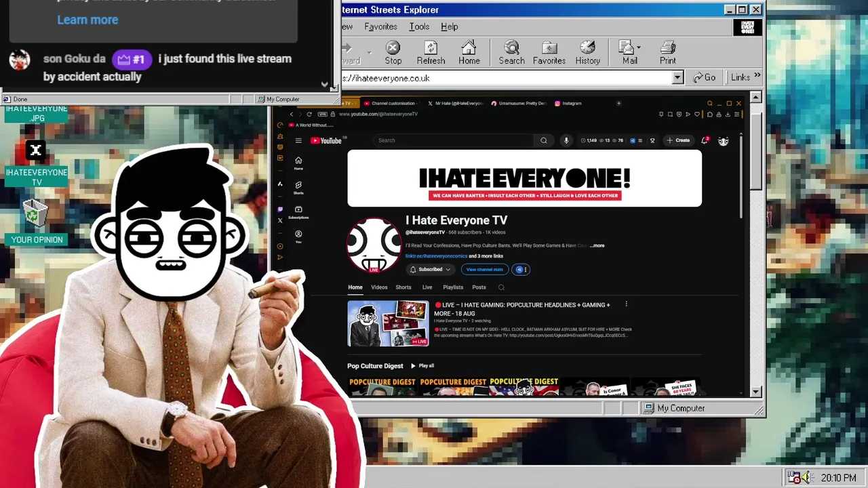Click the Explorer address bar URL field

click(507, 78)
